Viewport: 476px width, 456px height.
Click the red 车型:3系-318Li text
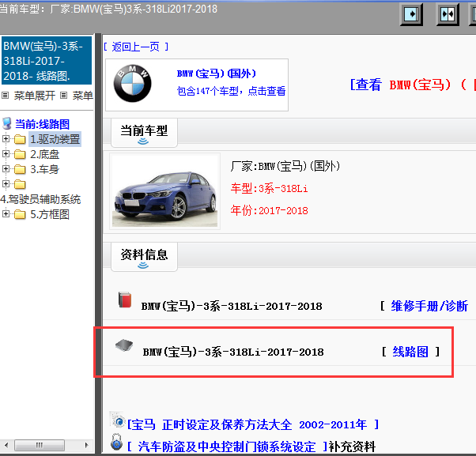point(270,188)
